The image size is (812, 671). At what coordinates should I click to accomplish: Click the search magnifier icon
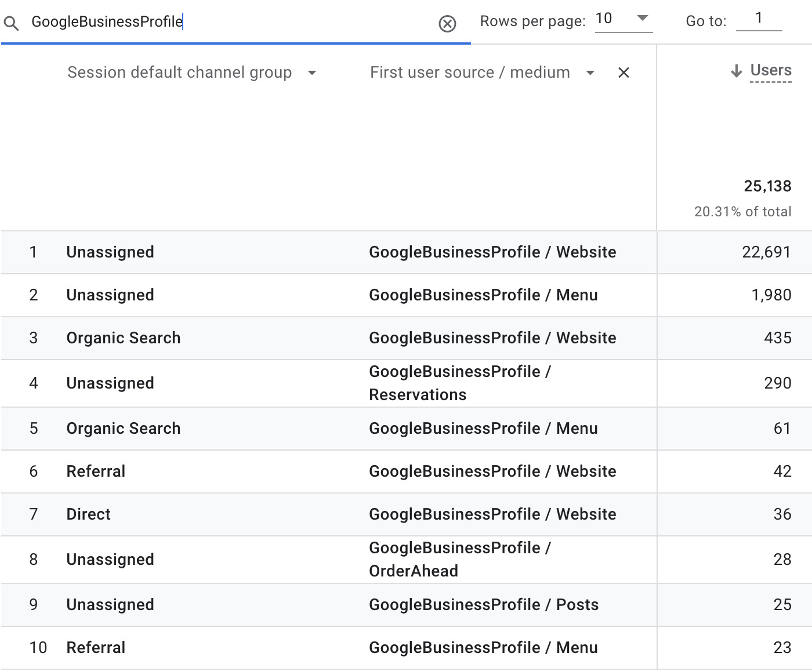point(12,23)
